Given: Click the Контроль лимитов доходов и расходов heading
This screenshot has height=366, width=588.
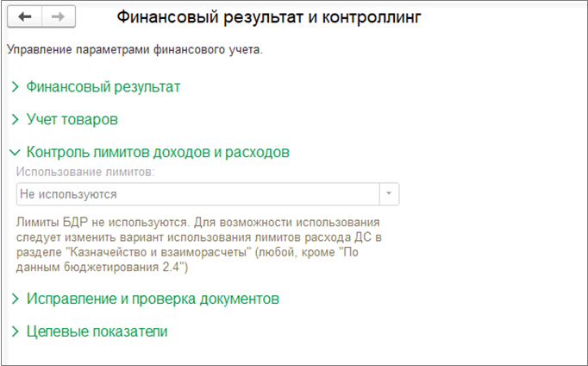Looking at the screenshot, I should point(158,152).
